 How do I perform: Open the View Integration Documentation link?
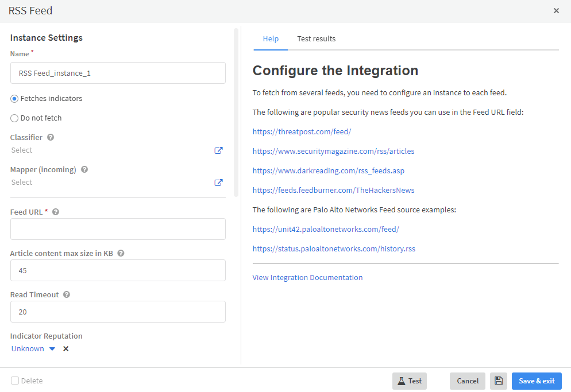pos(307,278)
